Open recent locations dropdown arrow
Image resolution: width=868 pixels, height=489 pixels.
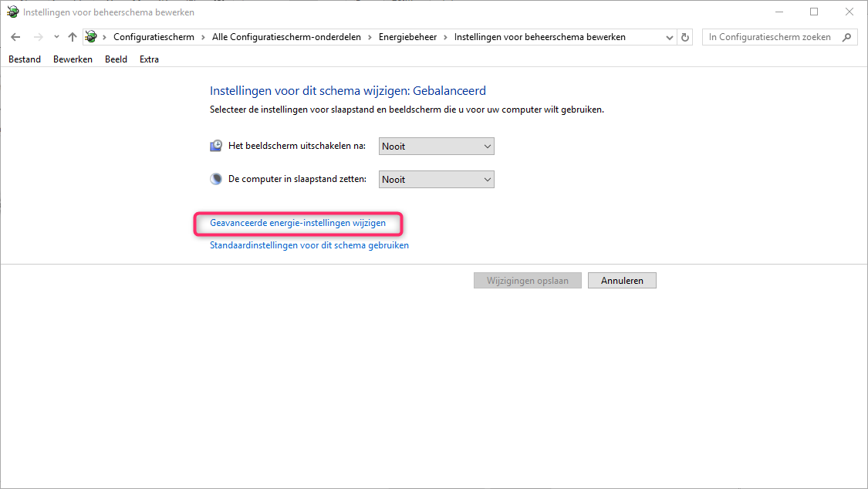(x=56, y=37)
